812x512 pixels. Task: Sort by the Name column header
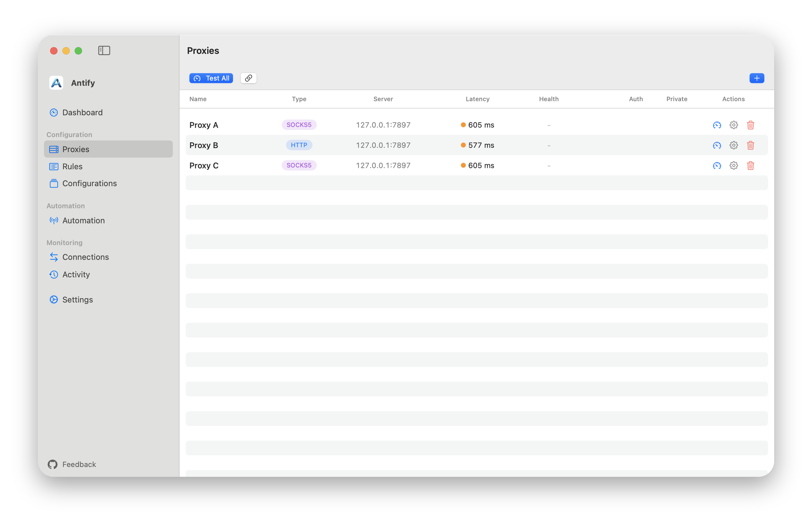[x=198, y=99]
